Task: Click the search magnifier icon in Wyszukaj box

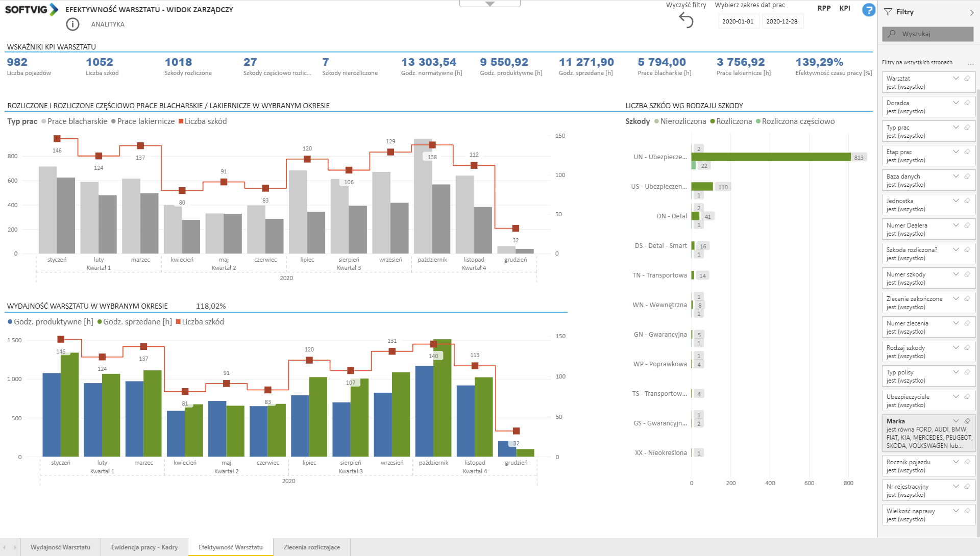Action: 892,34
